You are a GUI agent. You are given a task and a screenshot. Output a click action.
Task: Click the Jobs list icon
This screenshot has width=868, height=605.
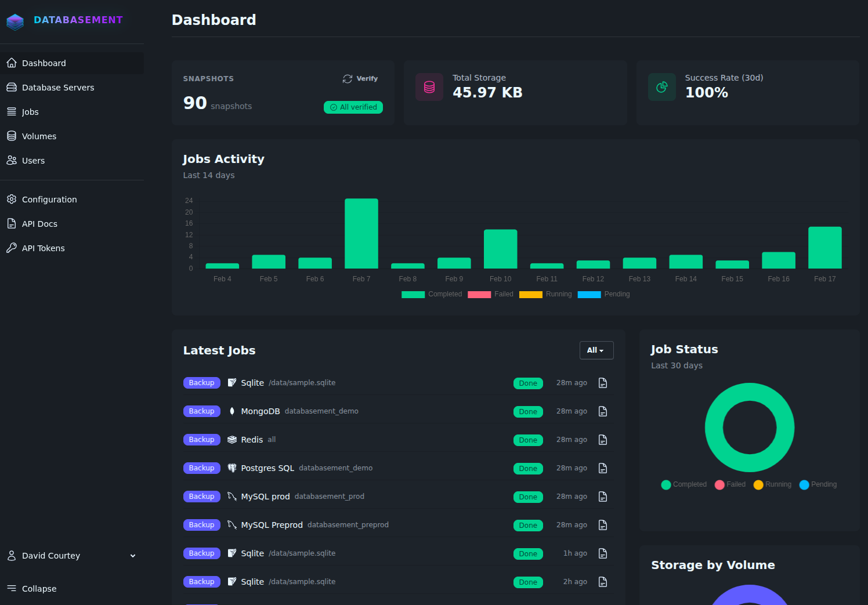12,111
